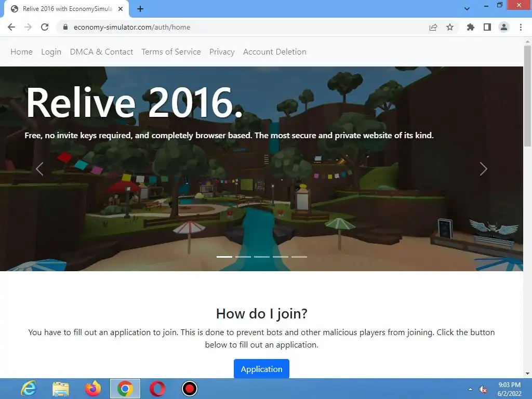Screen dimensions: 532x399
Task: Open a new tab with the plus button
Action: coord(140,9)
